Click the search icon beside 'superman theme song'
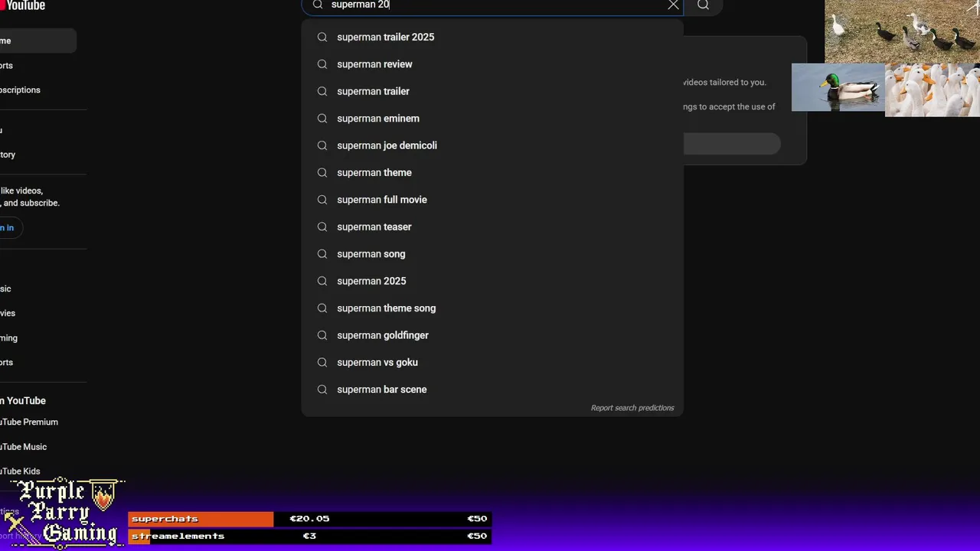This screenshot has width=980, height=551. (x=322, y=308)
